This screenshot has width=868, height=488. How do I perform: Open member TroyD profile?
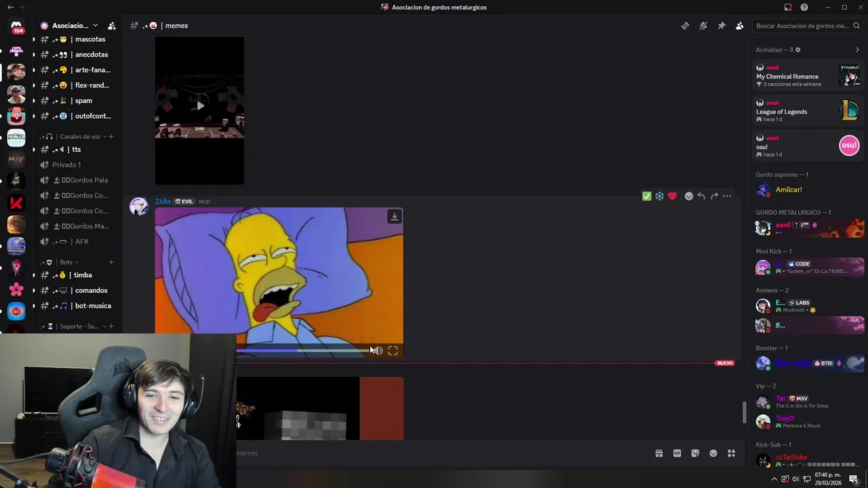[x=808, y=422]
